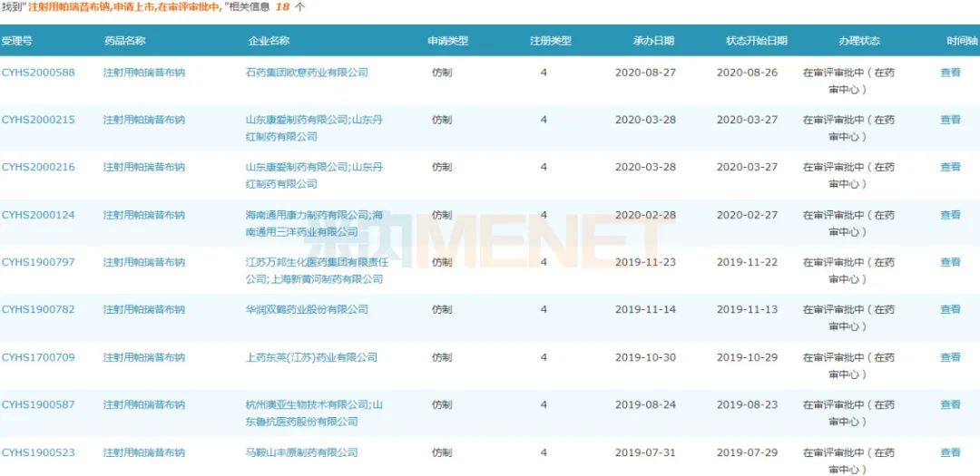Open drug name in row CYHS1900523
The width and height of the screenshot is (980, 476).
pyautogui.click(x=144, y=453)
